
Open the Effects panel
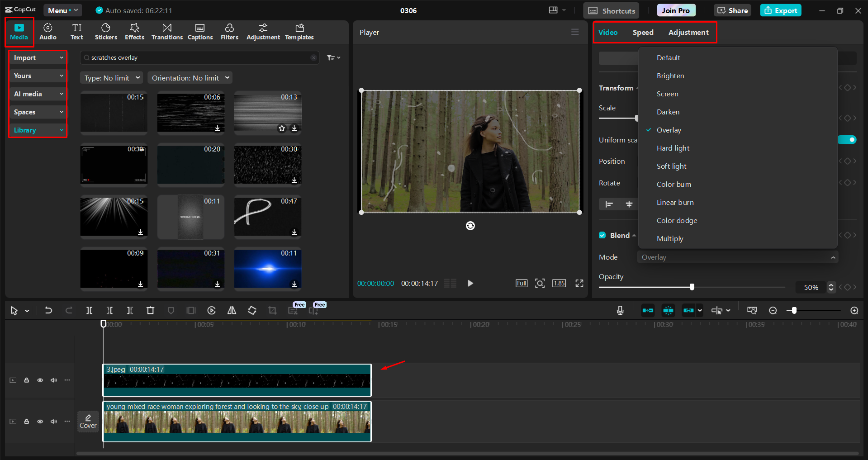tap(134, 31)
